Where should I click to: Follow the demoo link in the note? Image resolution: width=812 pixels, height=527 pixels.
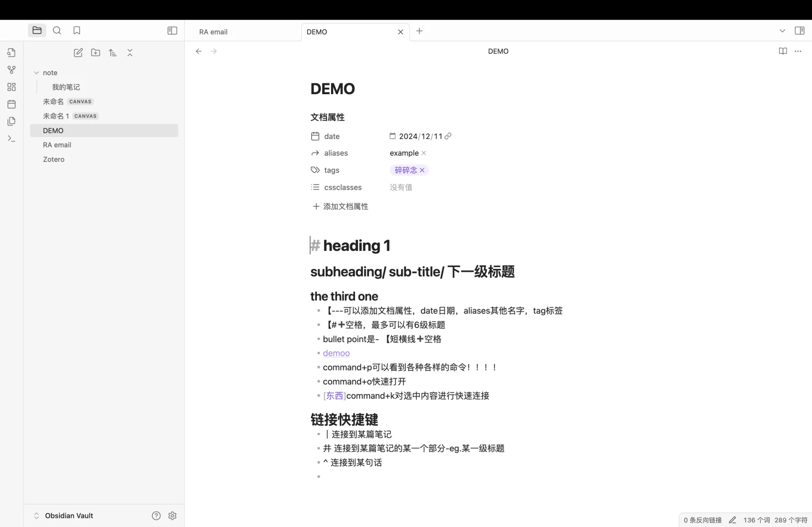(336, 353)
